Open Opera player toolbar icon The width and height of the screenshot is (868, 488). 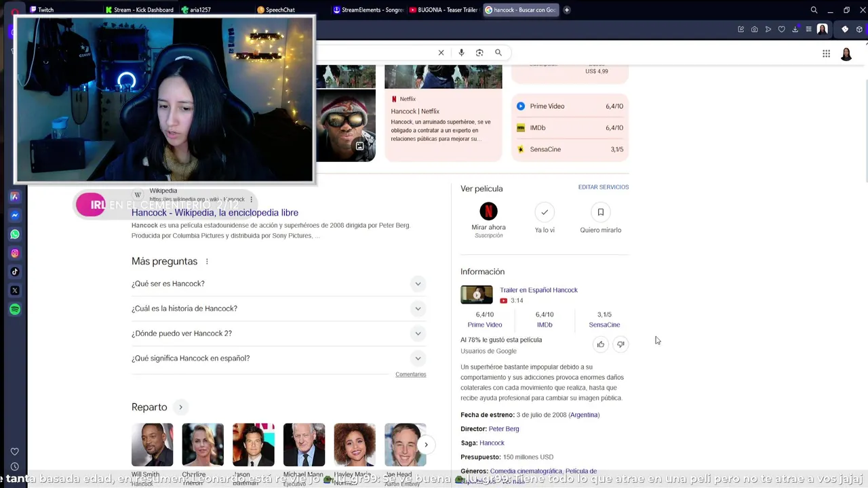[x=768, y=29]
